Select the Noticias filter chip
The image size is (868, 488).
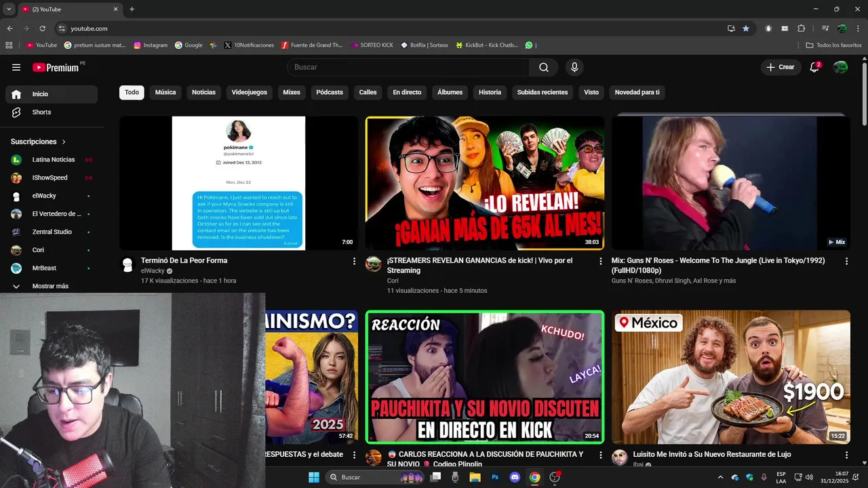[x=203, y=92]
